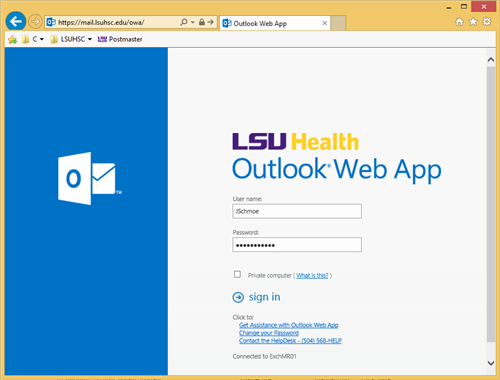Screen dimensions: 500x380
Task: Open Contact the HelpDesk link
Action: click(x=290, y=340)
